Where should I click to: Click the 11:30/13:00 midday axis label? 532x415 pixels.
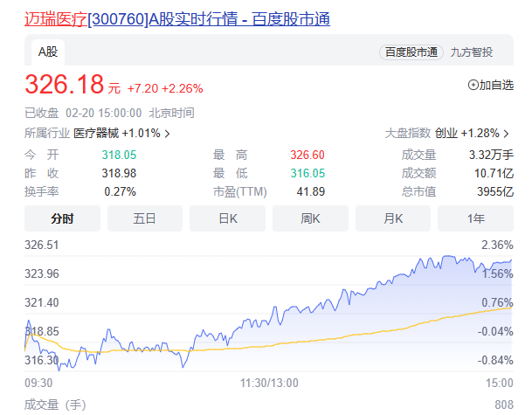coord(268,383)
